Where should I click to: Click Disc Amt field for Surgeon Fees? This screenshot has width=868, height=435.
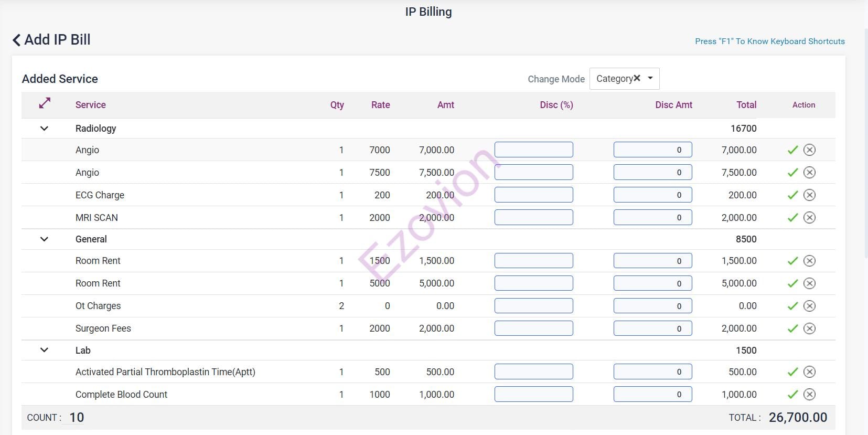[652, 328]
